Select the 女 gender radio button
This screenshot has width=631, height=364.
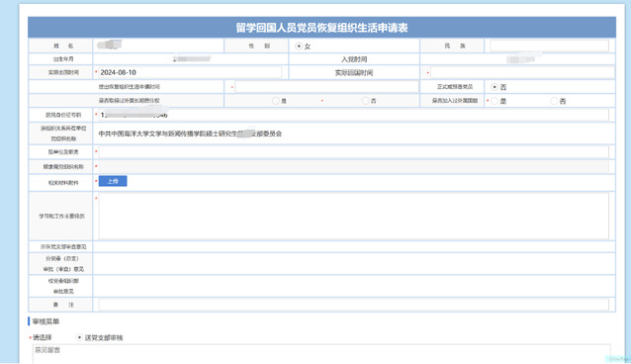pos(299,46)
